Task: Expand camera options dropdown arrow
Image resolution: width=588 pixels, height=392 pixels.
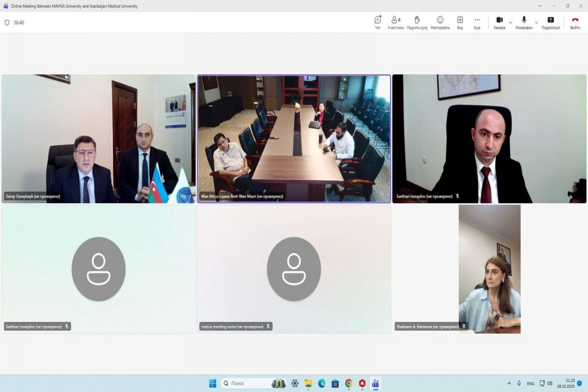Action: (511, 23)
